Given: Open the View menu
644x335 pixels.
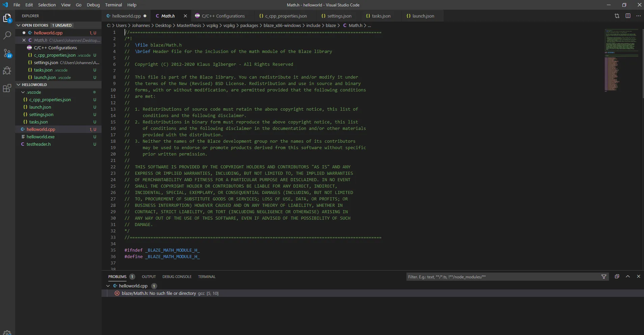Looking at the screenshot, I should [x=66, y=5].
